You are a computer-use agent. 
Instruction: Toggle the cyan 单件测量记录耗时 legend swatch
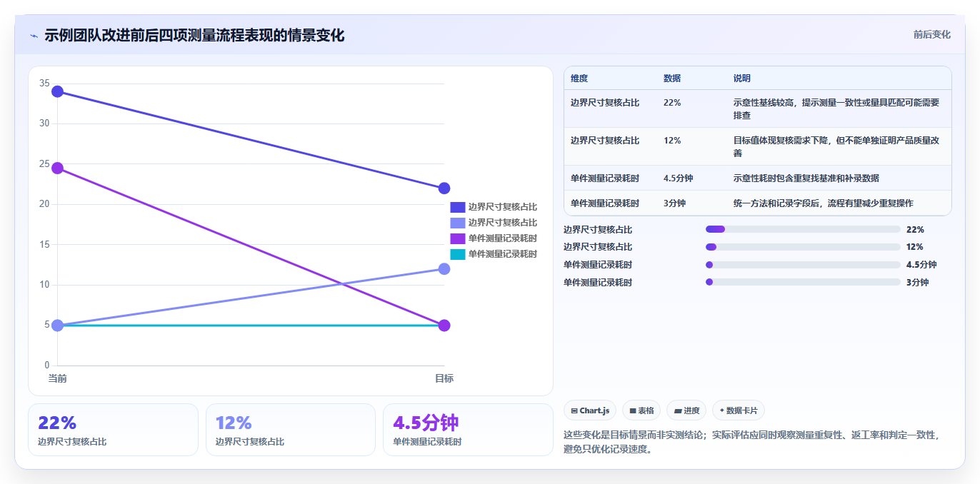pos(457,254)
